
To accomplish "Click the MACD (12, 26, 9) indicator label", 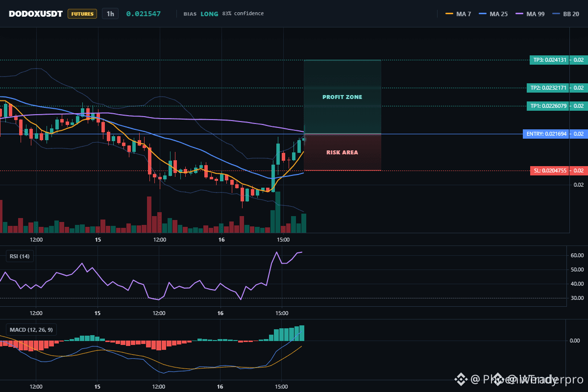I will pyautogui.click(x=31, y=330).
